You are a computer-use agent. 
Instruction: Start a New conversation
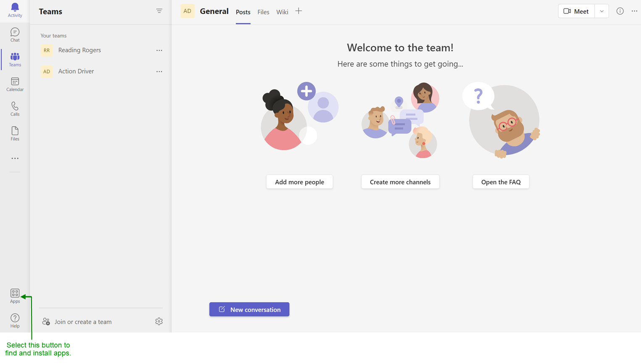click(x=249, y=309)
